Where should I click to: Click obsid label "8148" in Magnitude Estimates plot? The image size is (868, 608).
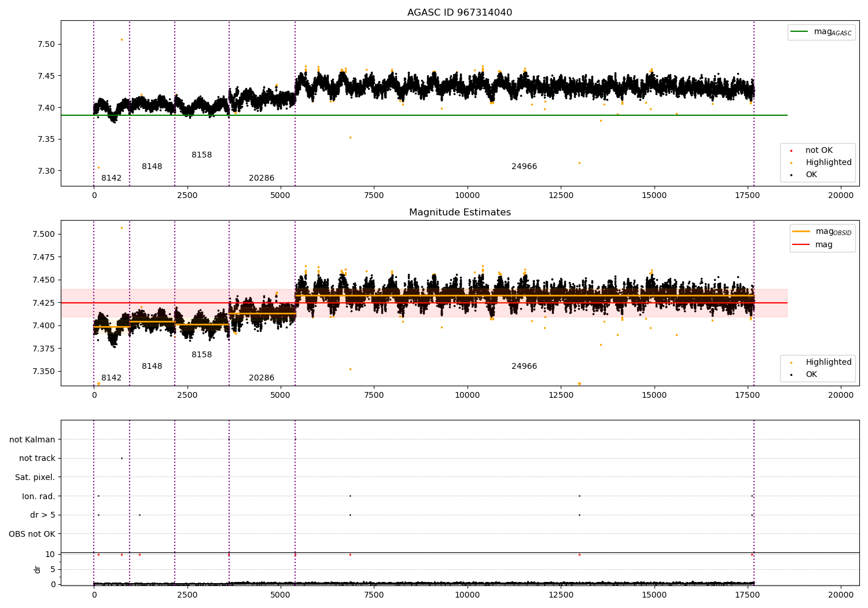(x=152, y=366)
